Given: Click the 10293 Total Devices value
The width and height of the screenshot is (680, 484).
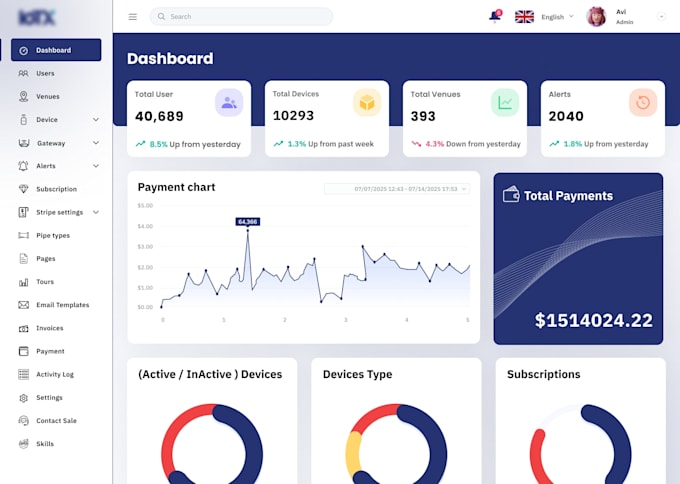Looking at the screenshot, I should click(x=293, y=116).
